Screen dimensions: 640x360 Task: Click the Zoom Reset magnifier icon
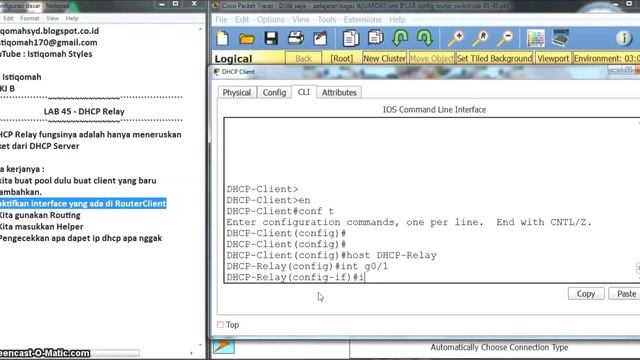click(480, 38)
